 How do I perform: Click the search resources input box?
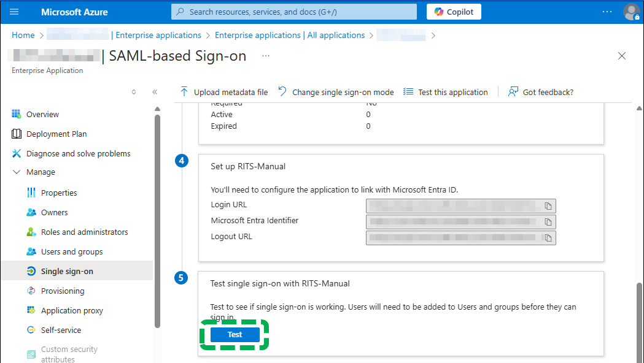tap(293, 12)
